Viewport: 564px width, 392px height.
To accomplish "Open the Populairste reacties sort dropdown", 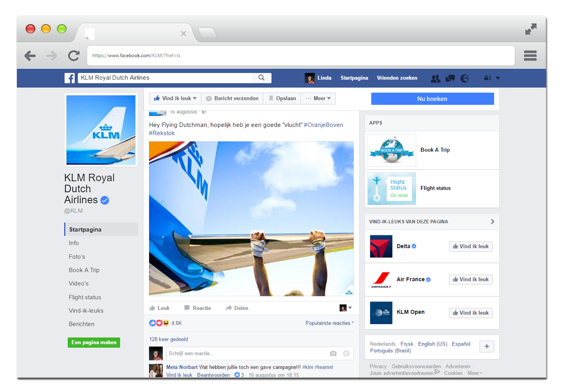I will coord(329,323).
